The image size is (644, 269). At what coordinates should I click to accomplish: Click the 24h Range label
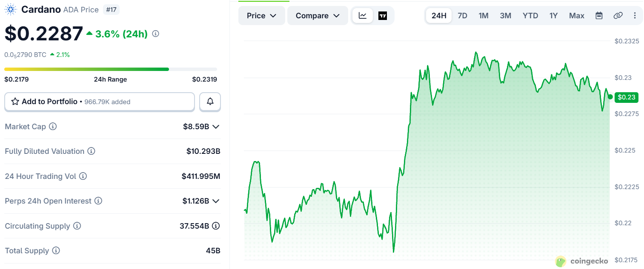click(110, 79)
